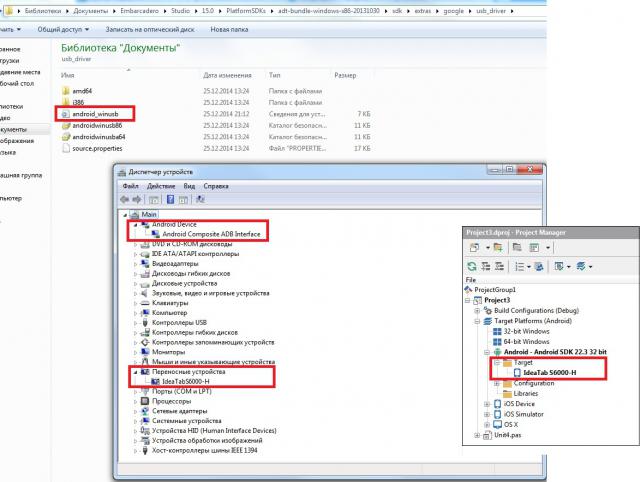Open the Файл menu in Device Manager
Image resolution: width=640 pixels, height=482 pixels.
[x=131, y=186]
